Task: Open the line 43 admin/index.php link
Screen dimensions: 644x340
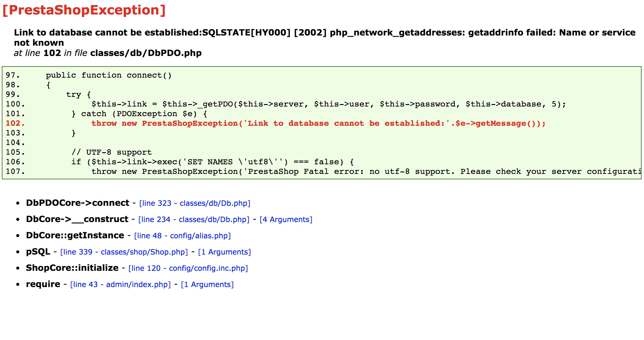Action: [x=120, y=285]
